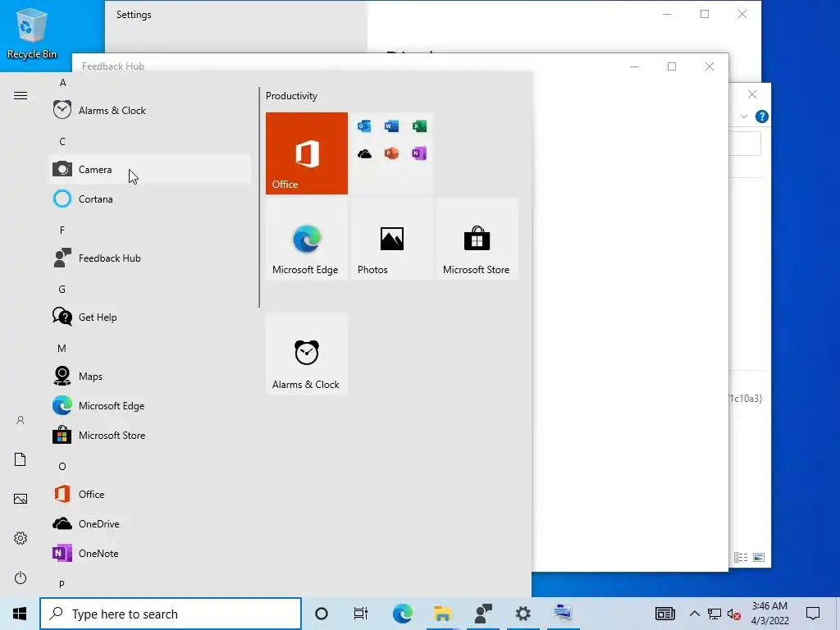Click the Productivity group title
Viewport: 840px width, 630px height.
(291, 96)
